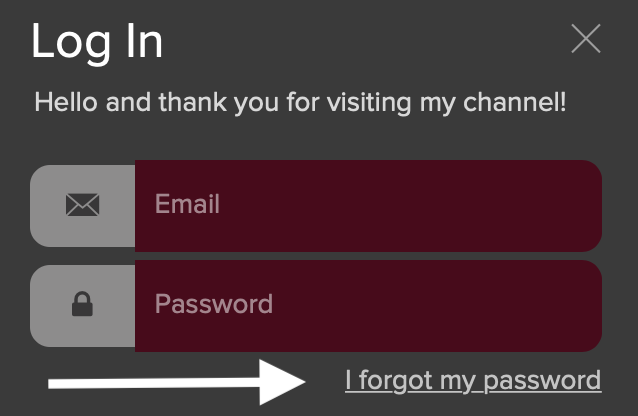The image size is (638, 416).
Task: Click the arrowhead of the white arrow
Action: 282,382
